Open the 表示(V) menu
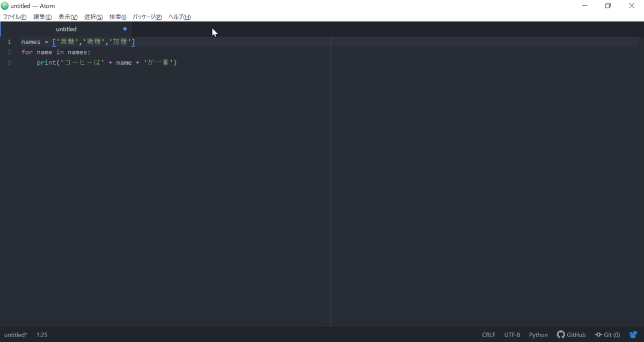Screen dimensions: 644x342 [68, 17]
